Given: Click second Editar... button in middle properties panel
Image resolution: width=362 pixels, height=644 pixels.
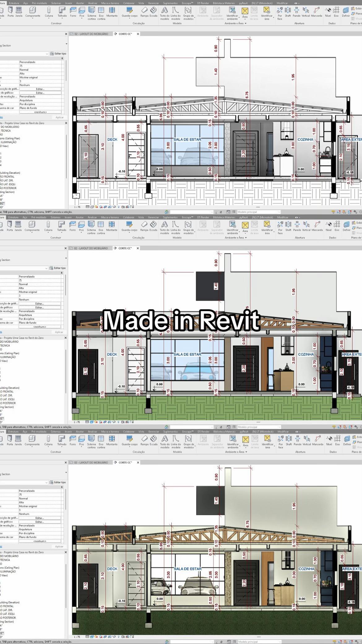Looking at the screenshot, I should [x=40, y=307].
